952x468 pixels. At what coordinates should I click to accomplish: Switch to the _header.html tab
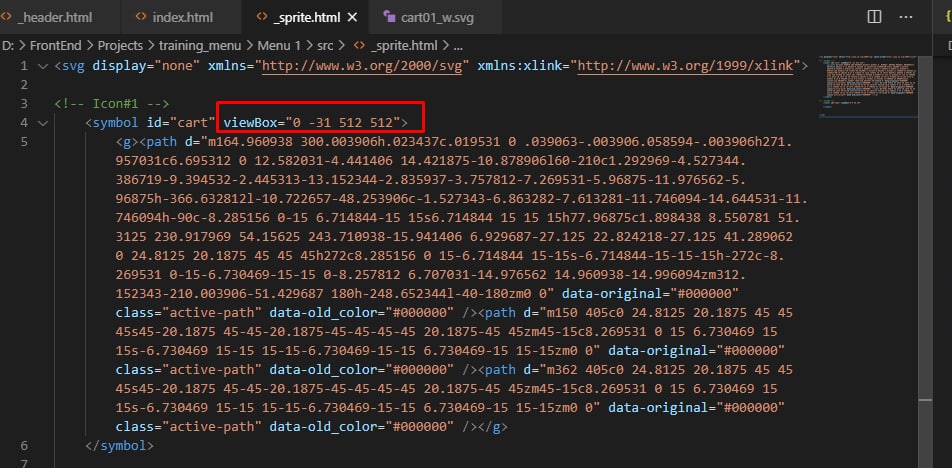point(55,17)
